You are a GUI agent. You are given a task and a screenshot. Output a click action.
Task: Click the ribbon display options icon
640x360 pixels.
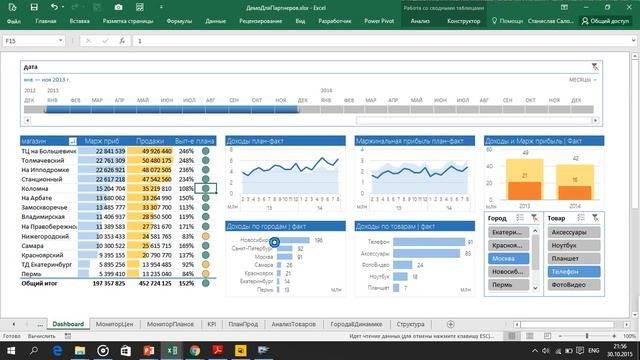(564, 7)
